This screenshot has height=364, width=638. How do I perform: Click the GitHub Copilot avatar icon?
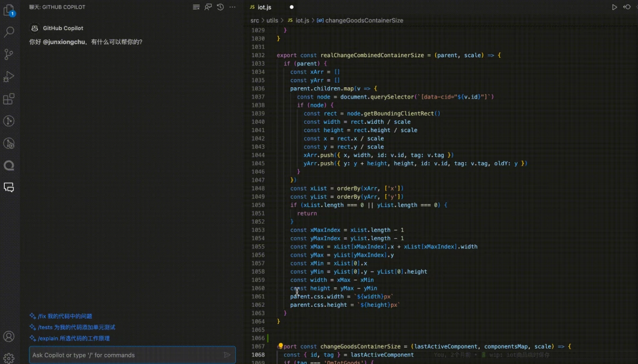click(35, 28)
